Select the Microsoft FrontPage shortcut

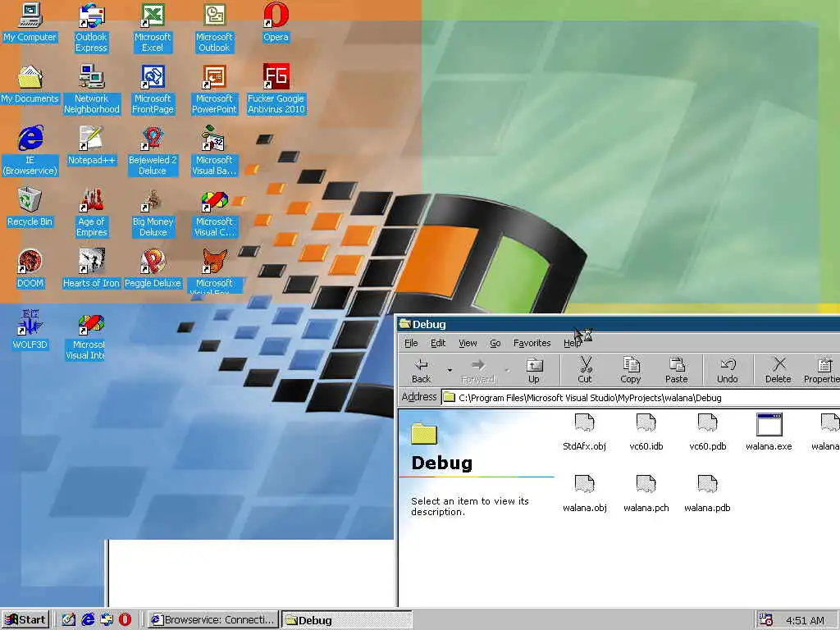click(x=153, y=89)
